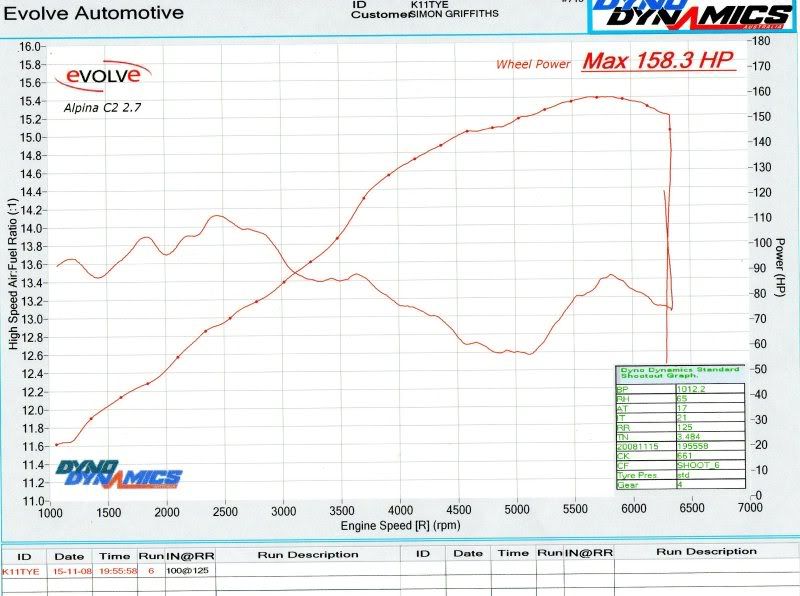Click the Dyno Dynamics watermark inside the graph
The width and height of the screenshot is (800, 596).
tap(119, 474)
